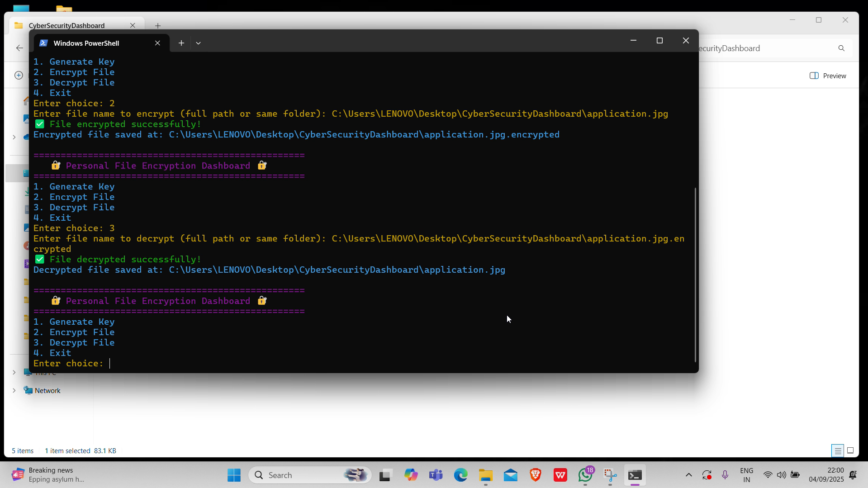Open Snipping Tool from taskbar
The image size is (868, 488).
tap(610, 475)
